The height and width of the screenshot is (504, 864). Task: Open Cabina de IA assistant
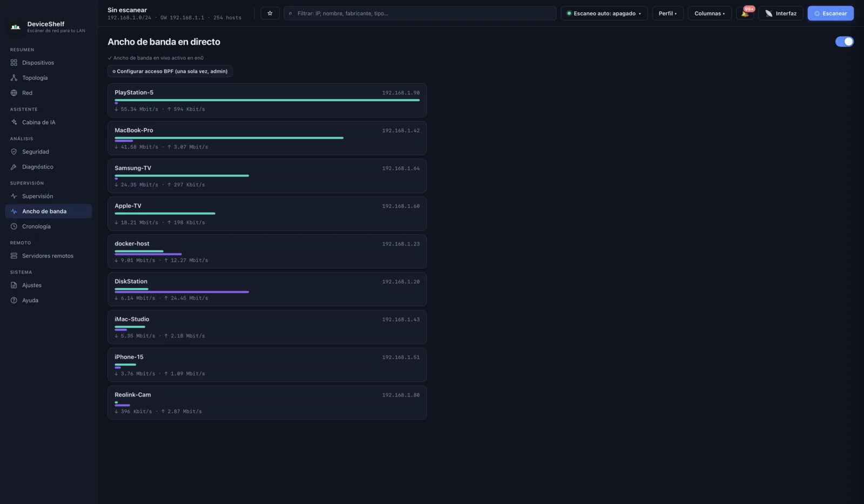[49, 122]
